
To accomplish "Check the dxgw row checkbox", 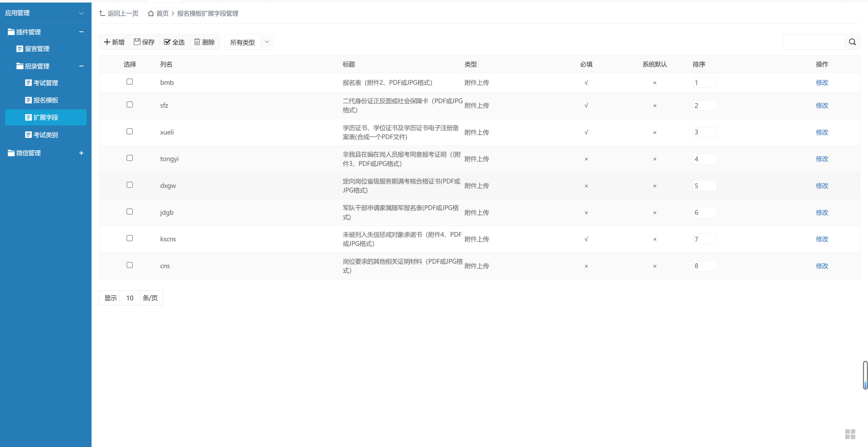I will (x=129, y=185).
